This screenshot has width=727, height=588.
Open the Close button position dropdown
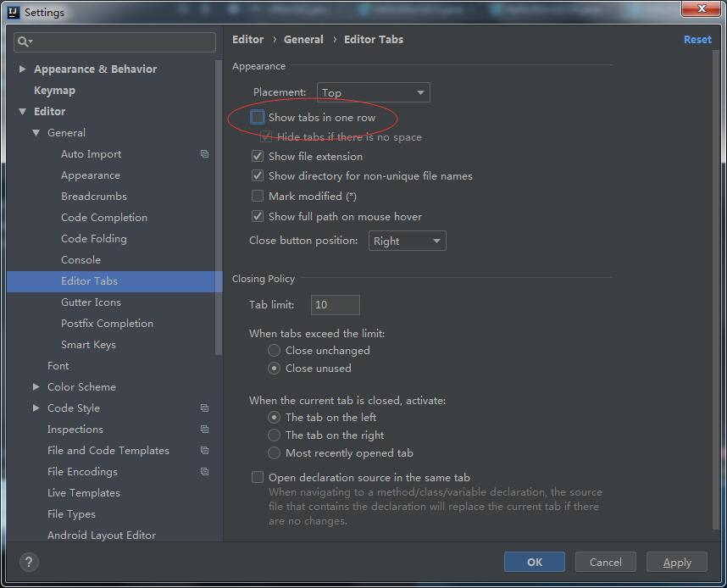pyautogui.click(x=408, y=241)
